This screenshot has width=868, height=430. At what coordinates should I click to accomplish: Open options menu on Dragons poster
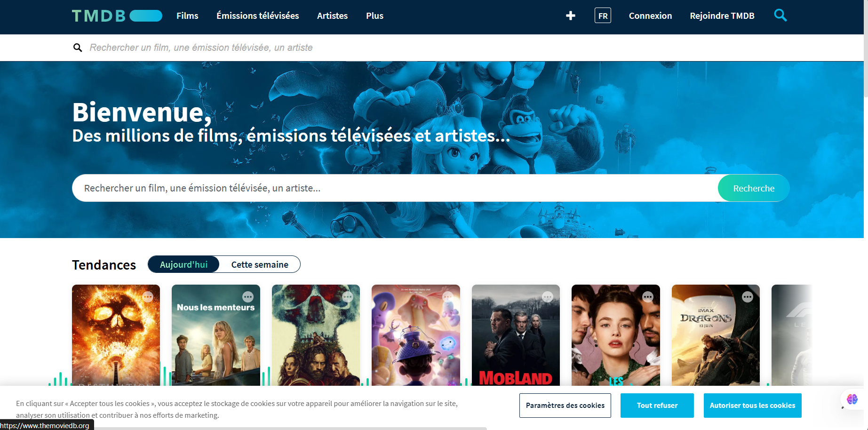click(x=748, y=297)
